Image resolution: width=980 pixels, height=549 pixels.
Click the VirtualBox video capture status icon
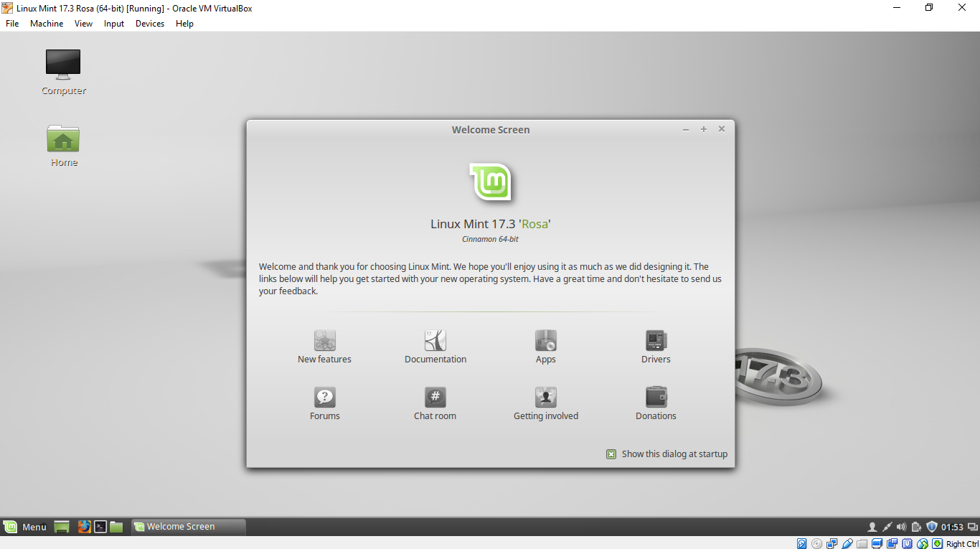[892, 543]
